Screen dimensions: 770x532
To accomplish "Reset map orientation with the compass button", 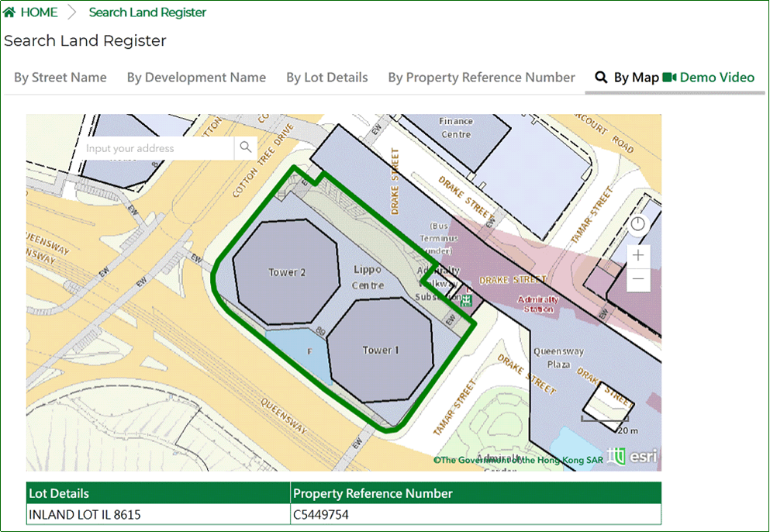I will coord(638,224).
